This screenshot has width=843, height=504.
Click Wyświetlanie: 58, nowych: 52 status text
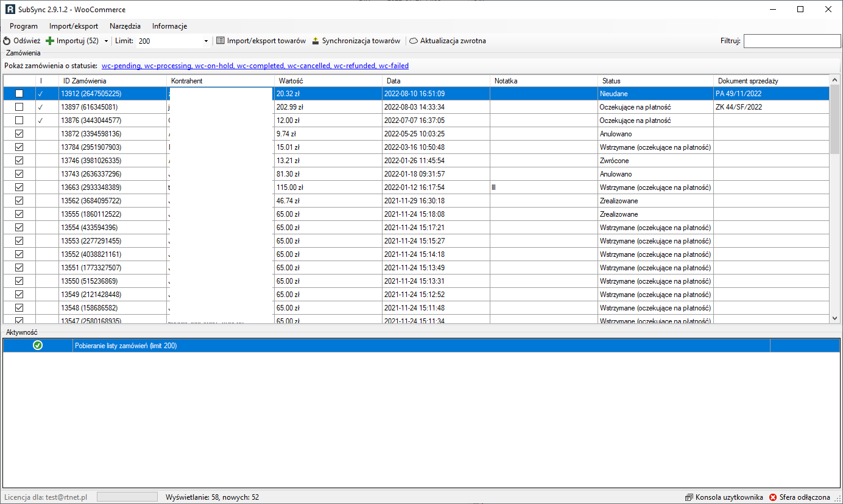pyautogui.click(x=213, y=497)
